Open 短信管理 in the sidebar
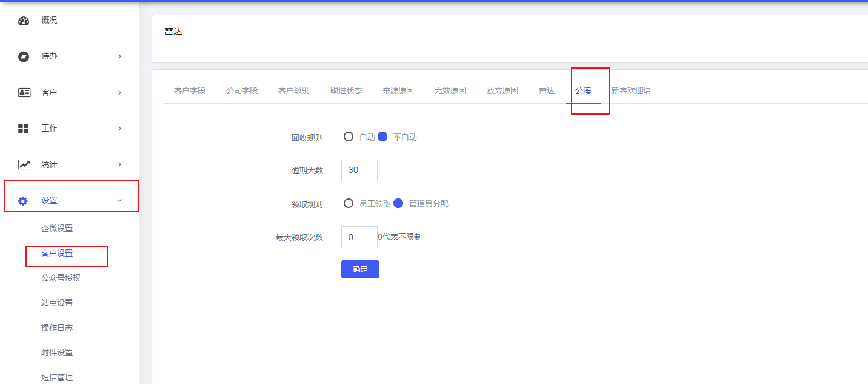Viewport: 868px width, 384px height. [57, 377]
